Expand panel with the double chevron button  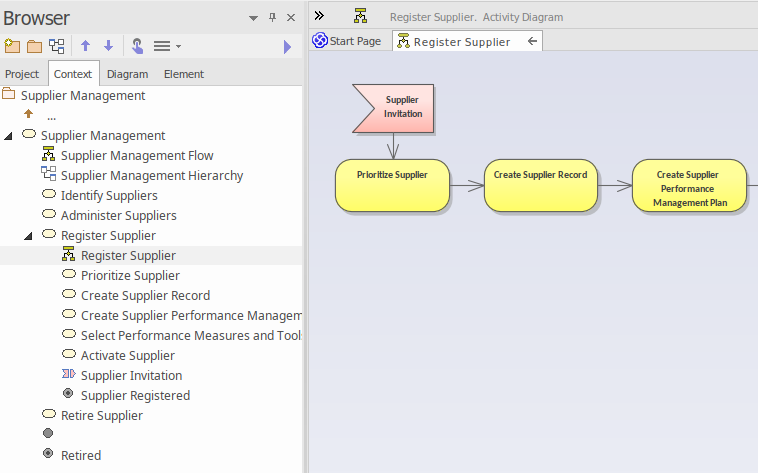[319, 16]
